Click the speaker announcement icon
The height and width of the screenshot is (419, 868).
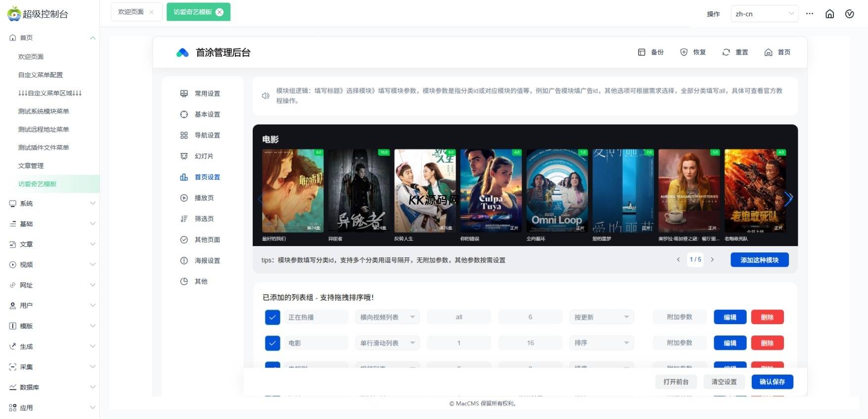pos(266,96)
